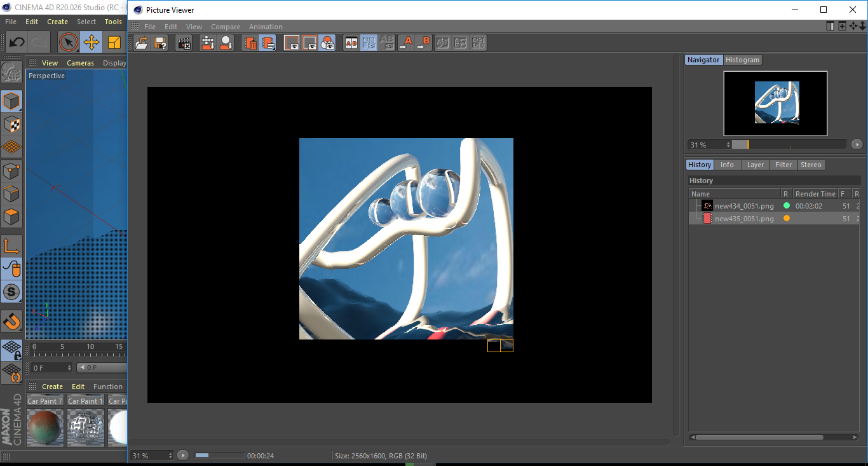Open the Picture Viewer File menu
The height and width of the screenshot is (466, 868).
click(x=150, y=27)
